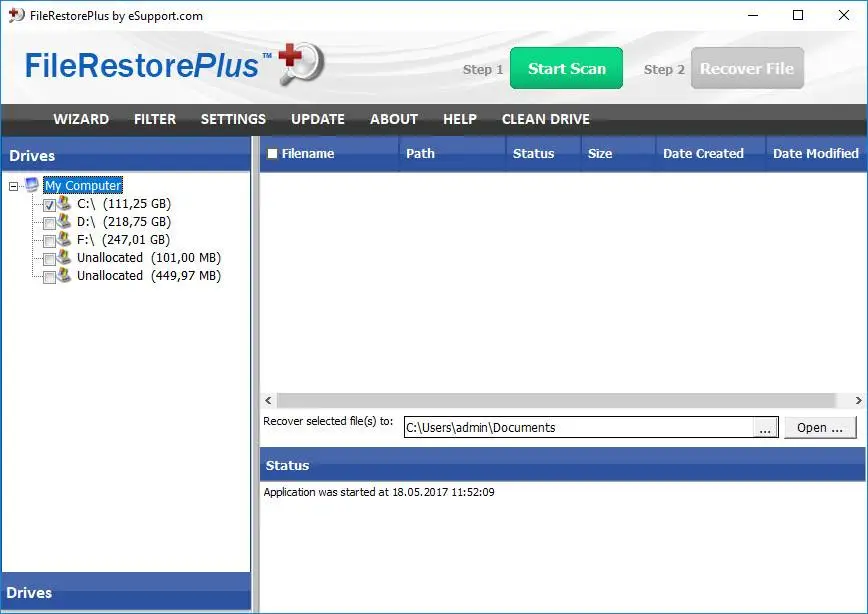868x614 pixels.
Task: Click the F:\ drive icon
Action: (64, 239)
